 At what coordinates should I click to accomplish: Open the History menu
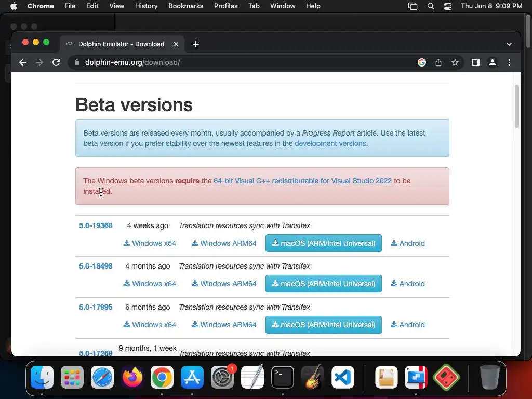[146, 6]
